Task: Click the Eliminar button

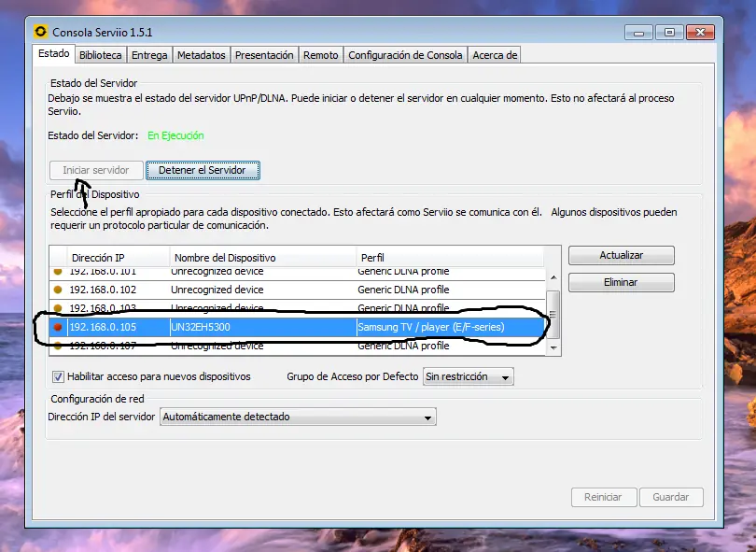Action: [621, 282]
